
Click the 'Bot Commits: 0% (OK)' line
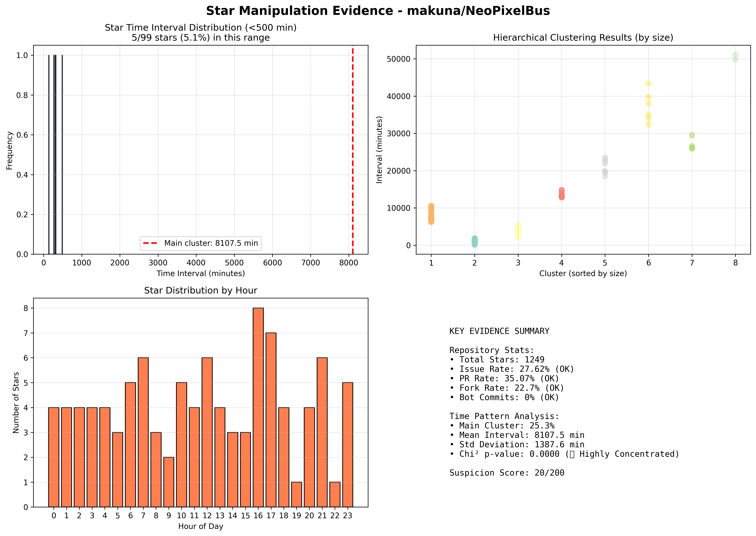click(504, 397)
